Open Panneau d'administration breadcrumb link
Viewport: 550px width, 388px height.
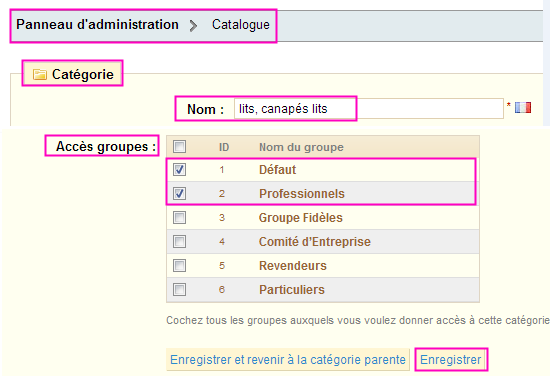point(97,25)
